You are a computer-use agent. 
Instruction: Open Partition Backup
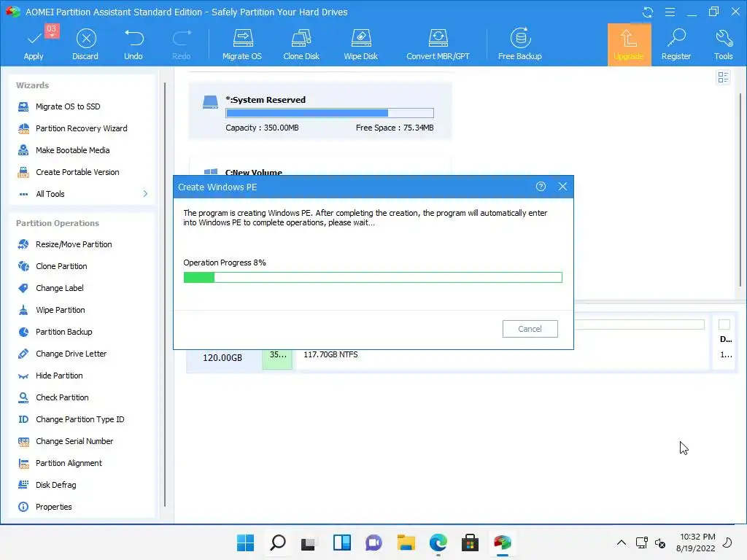click(x=64, y=332)
